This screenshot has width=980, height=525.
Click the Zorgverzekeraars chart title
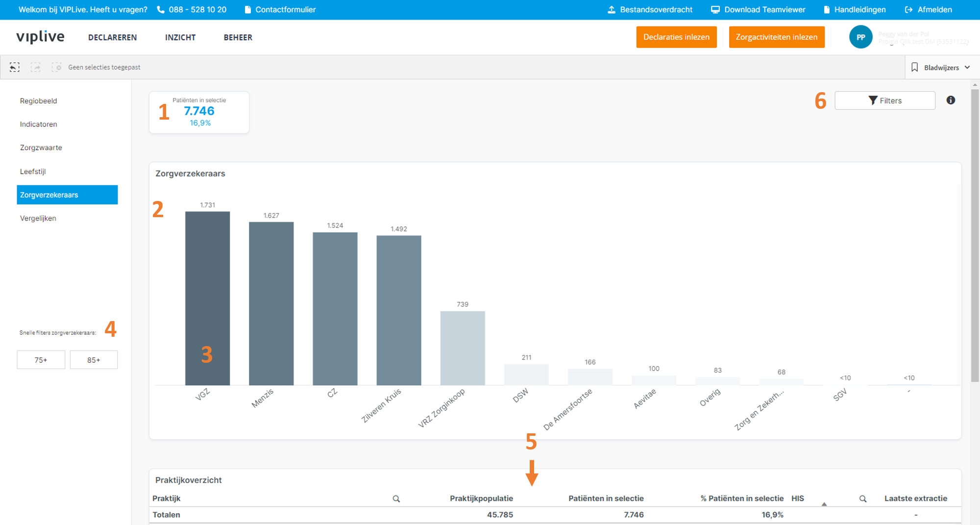190,174
